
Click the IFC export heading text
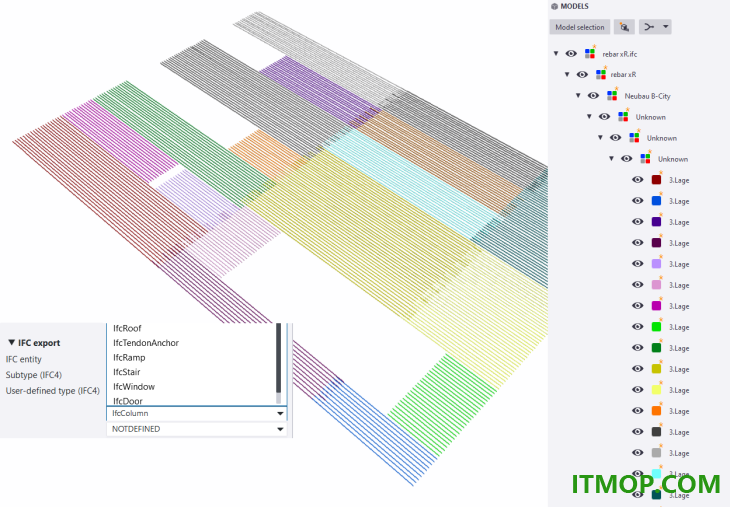click(x=39, y=343)
